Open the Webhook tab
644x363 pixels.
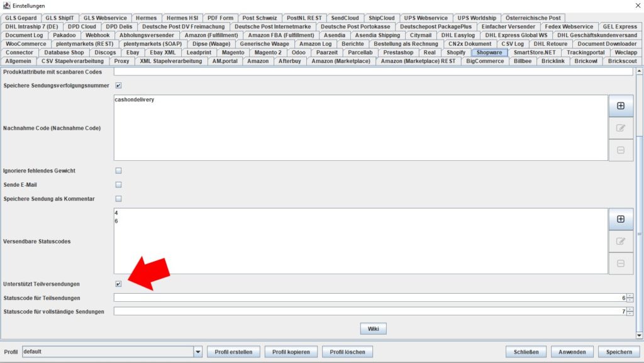(x=97, y=35)
